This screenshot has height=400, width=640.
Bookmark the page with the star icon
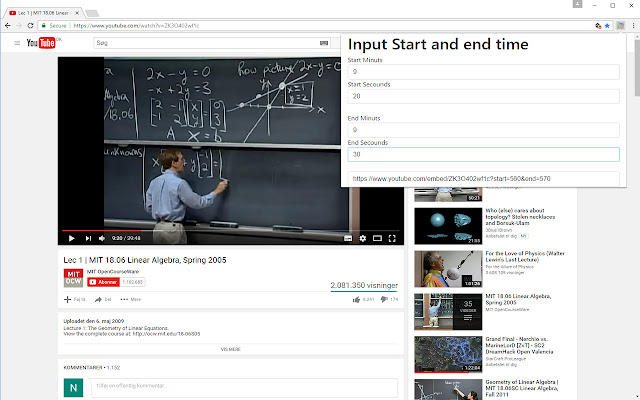[607, 25]
